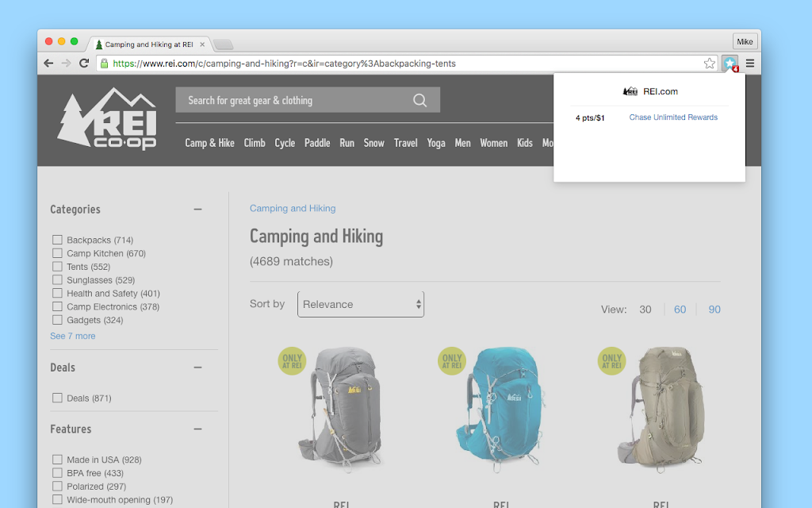Open the Sort by Relevance dropdown
This screenshot has height=508, width=812.
click(x=361, y=304)
